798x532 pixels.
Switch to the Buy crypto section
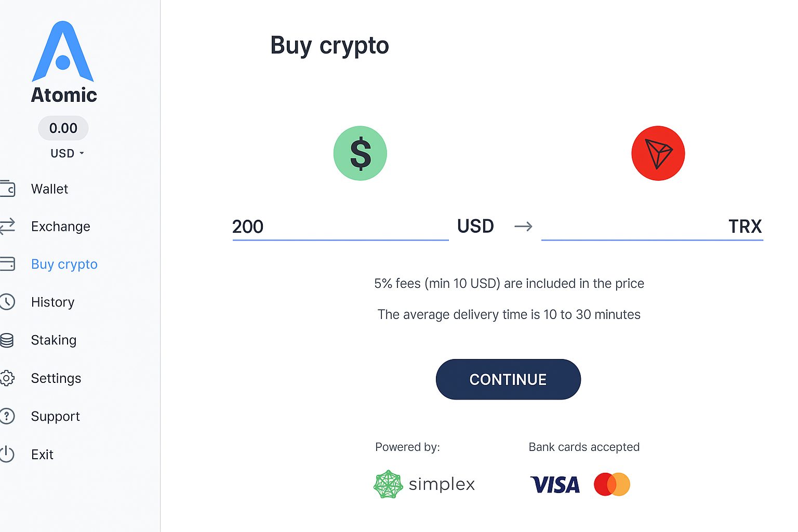64,264
